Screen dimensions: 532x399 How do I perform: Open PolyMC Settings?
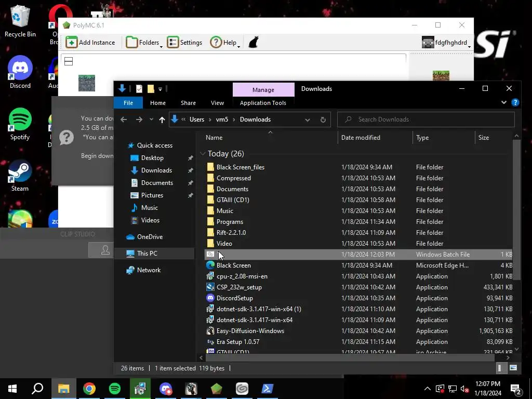(x=184, y=43)
